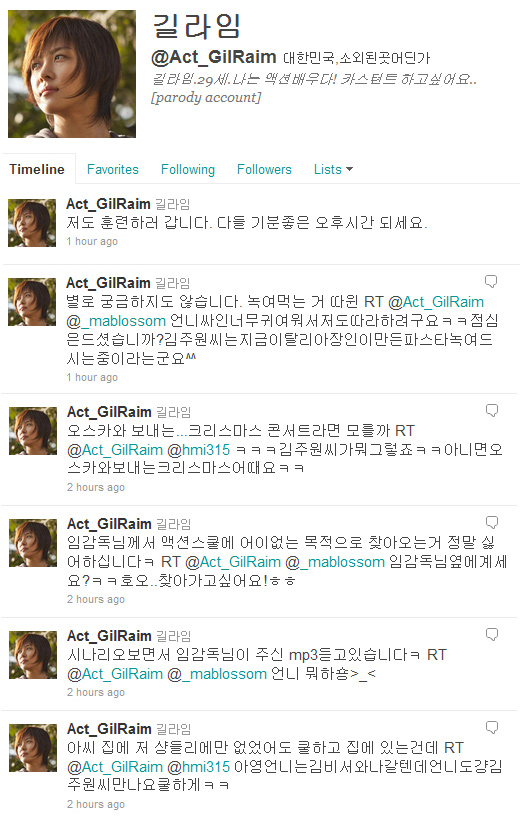Click the speech bubble icon on the 별로 궁금하지도 tweet
Viewport: 520px width, 817px height.
pyautogui.click(x=491, y=281)
